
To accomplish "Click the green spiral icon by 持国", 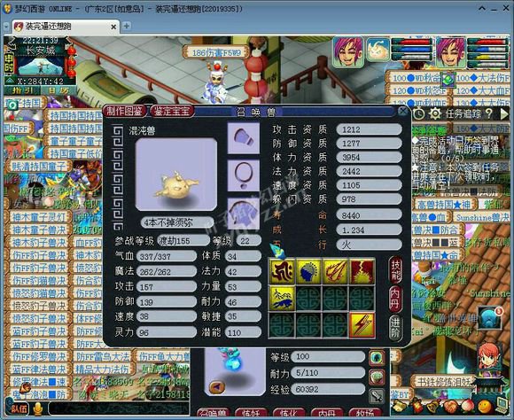I will (12, 105).
